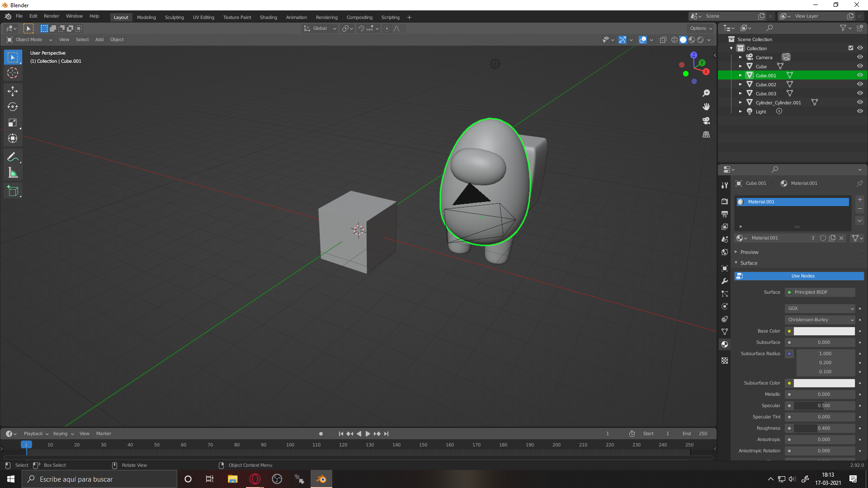Expand the Preview panel
The height and width of the screenshot is (488, 868).
click(x=749, y=252)
